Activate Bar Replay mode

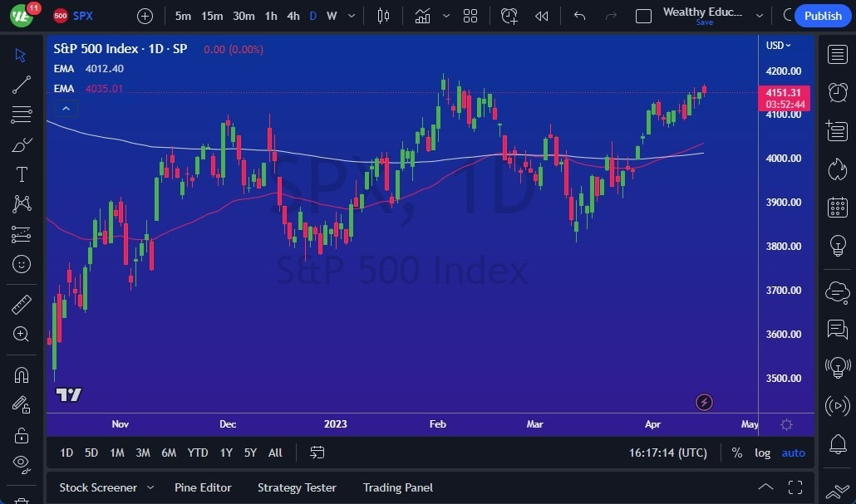pos(542,15)
